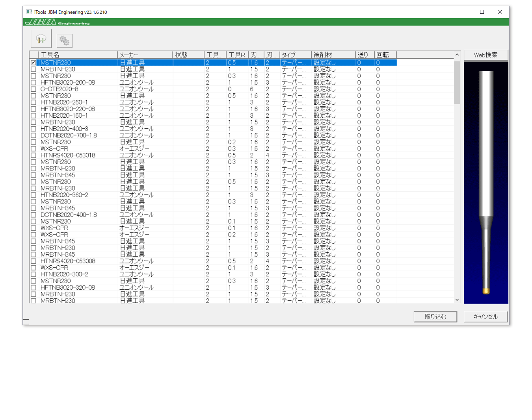Click the 工具R column header
532x420 pixels.
237,55
